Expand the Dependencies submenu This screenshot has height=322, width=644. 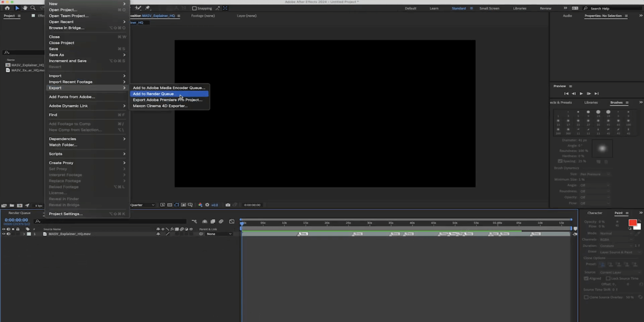tap(87, 139)
